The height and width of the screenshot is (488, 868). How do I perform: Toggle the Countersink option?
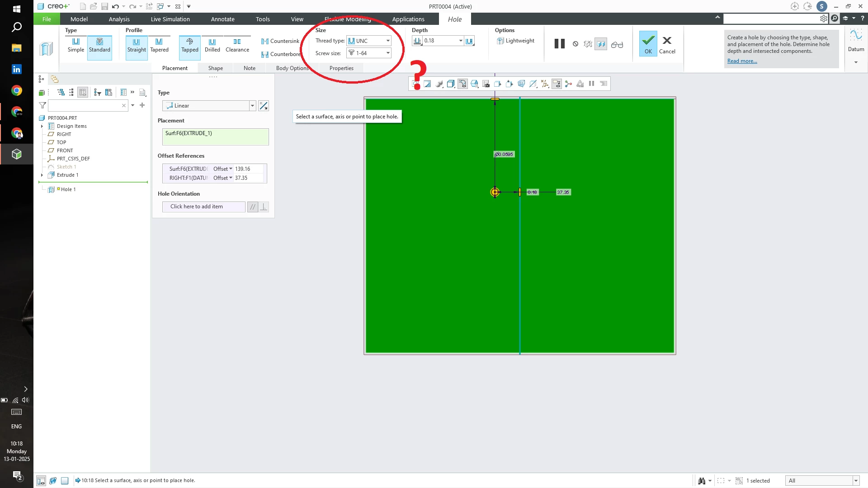point(280,41)
